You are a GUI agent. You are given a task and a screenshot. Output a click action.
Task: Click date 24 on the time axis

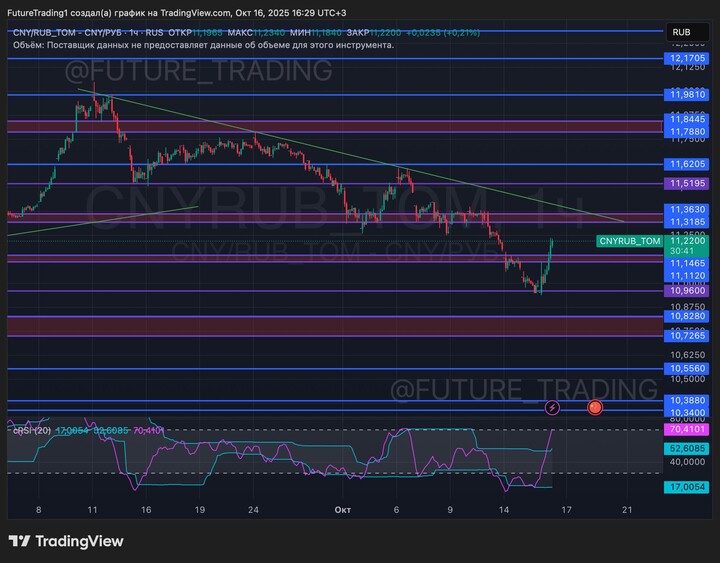(x=254, y=509)
